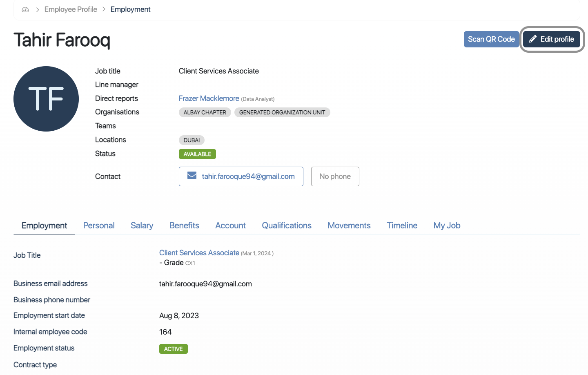Select the ALBAY CHAPTER organisation tag
Screen dimensions: 588x375
(x=205, y=112)
